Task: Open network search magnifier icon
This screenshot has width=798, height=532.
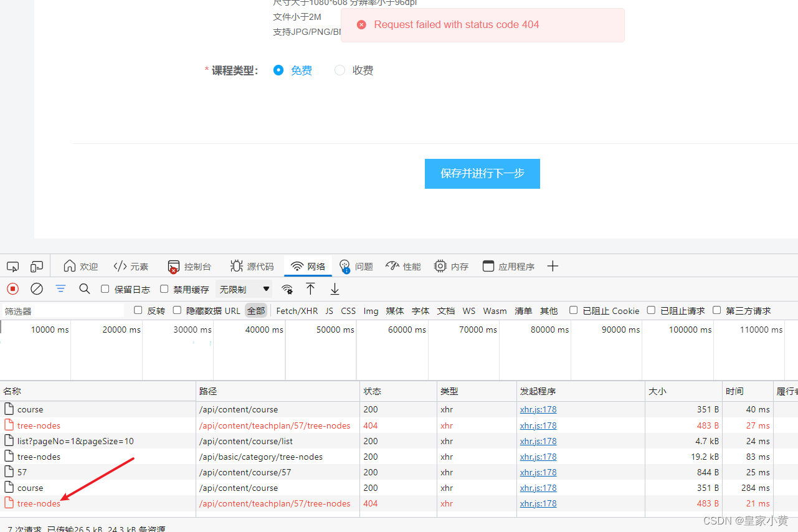Action: (x=85, y=289)
